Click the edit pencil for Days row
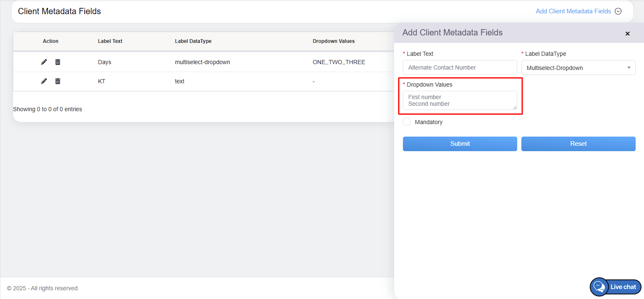This screenshot has width=644, height=299. tap(44, 62)
